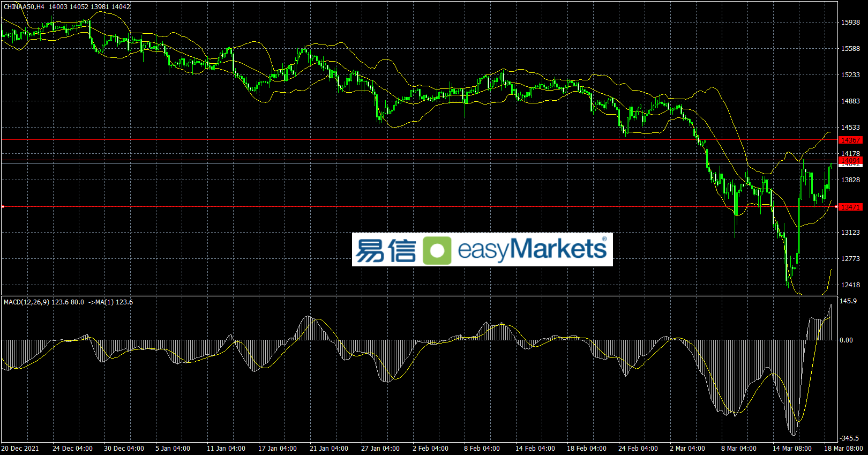Click the 20 Dec 2021 date label

pos(20,449)
